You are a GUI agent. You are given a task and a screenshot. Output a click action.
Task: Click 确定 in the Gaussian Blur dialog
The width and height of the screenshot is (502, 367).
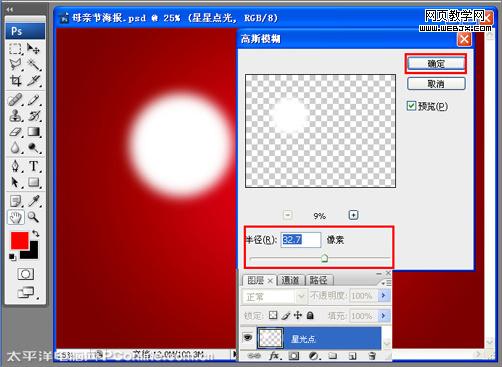click(436, 63)
